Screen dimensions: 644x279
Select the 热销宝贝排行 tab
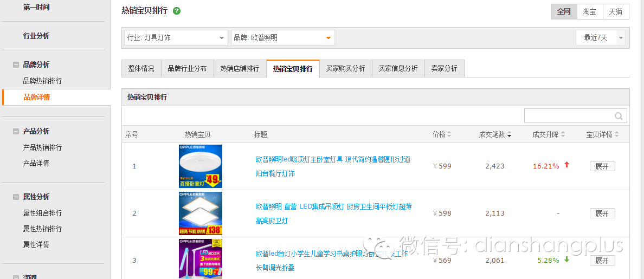(293, 68)
